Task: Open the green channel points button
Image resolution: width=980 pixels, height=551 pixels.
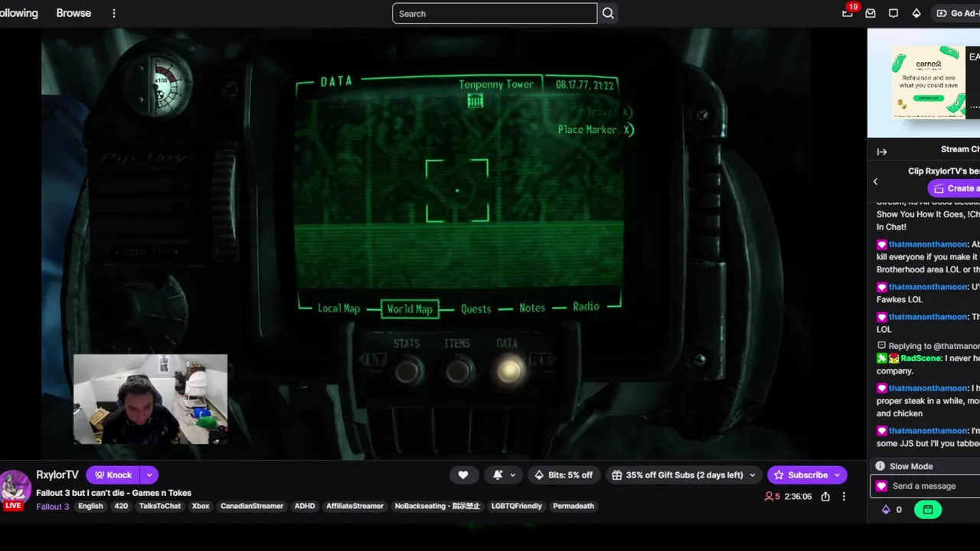Action: click(927, 510)
